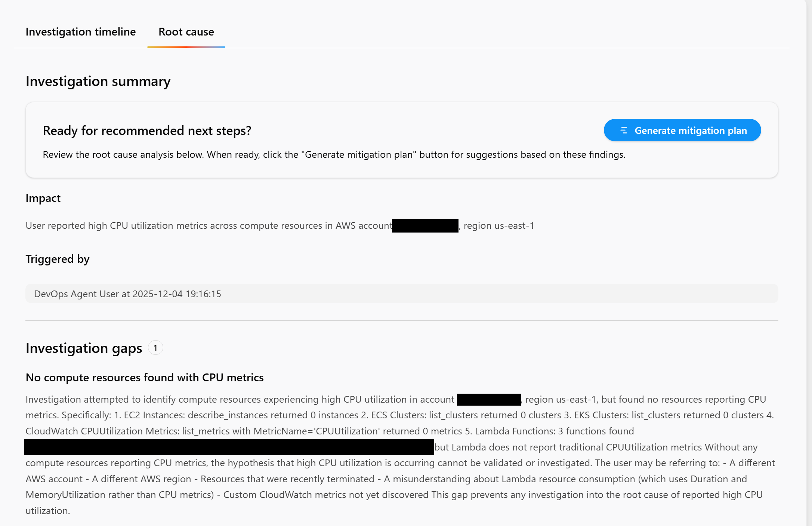Click the redacted account in the gaps paragraph

[489, 399]
